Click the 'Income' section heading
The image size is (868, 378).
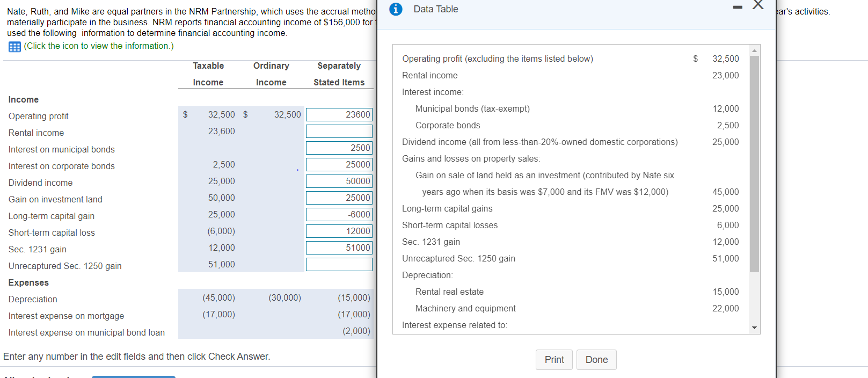click(24, 99)
